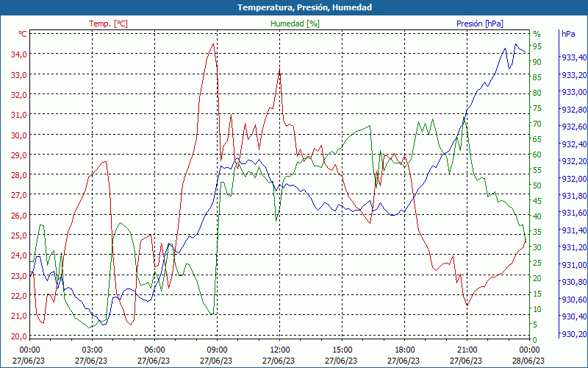Click the 15:00 time axis label
This screenshot has height=368, width=588.
pos(342,350)
